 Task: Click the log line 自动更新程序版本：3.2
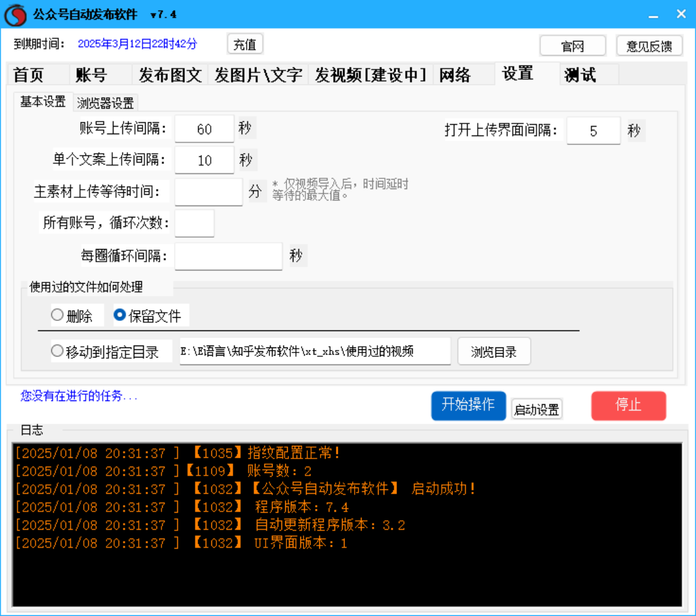click(x=210, y=525)
